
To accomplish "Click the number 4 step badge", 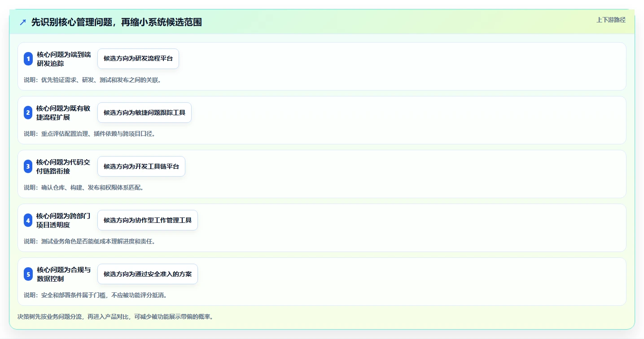I will [28, 220].
